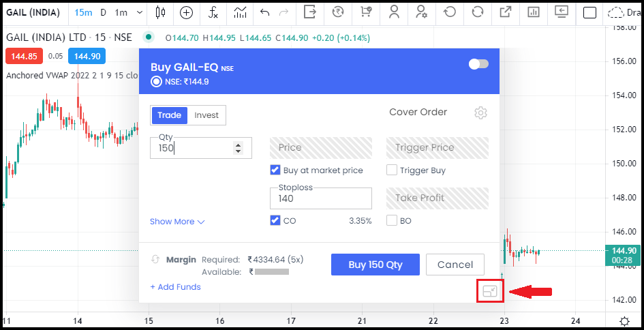Open the user profile icon
Screen dimensions: 644x330
(395, 12)
